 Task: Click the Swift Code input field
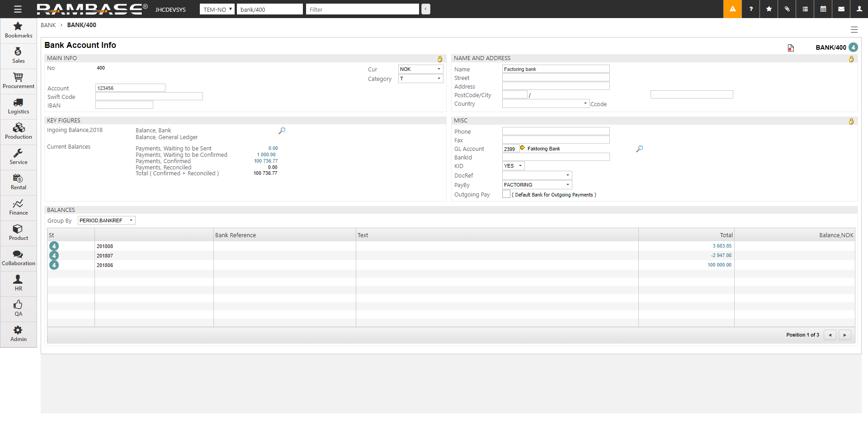tap(149, 97)
